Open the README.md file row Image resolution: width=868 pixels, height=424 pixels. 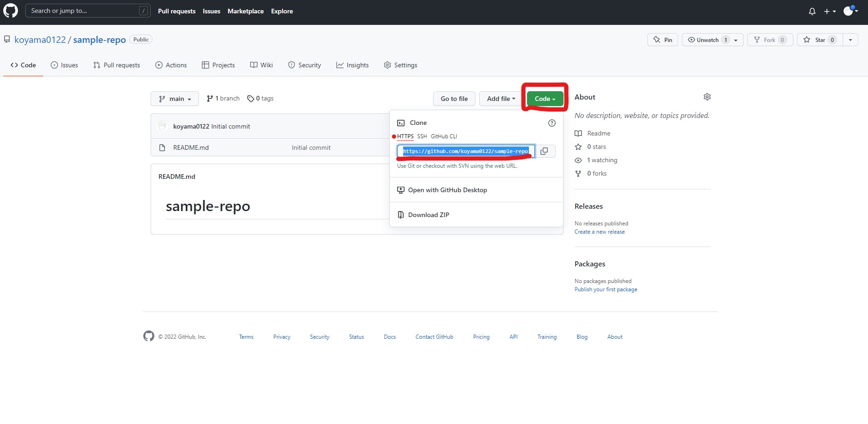[191, 147]
